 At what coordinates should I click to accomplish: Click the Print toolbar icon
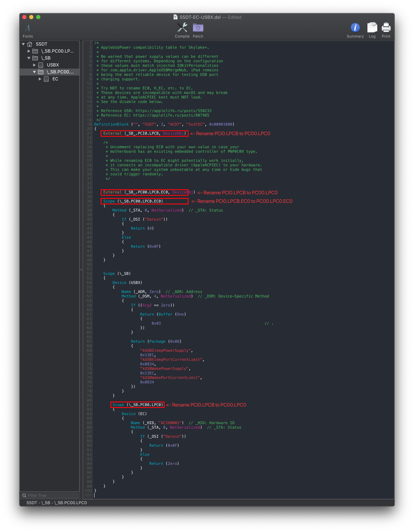(386, 27)
